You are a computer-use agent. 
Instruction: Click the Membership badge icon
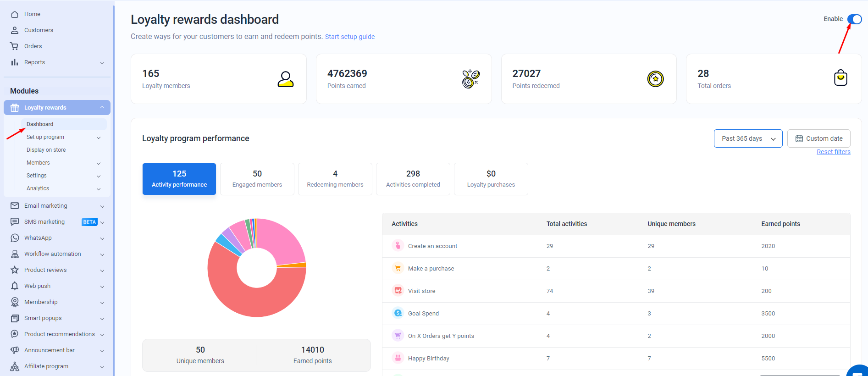(x=15, y=302)
